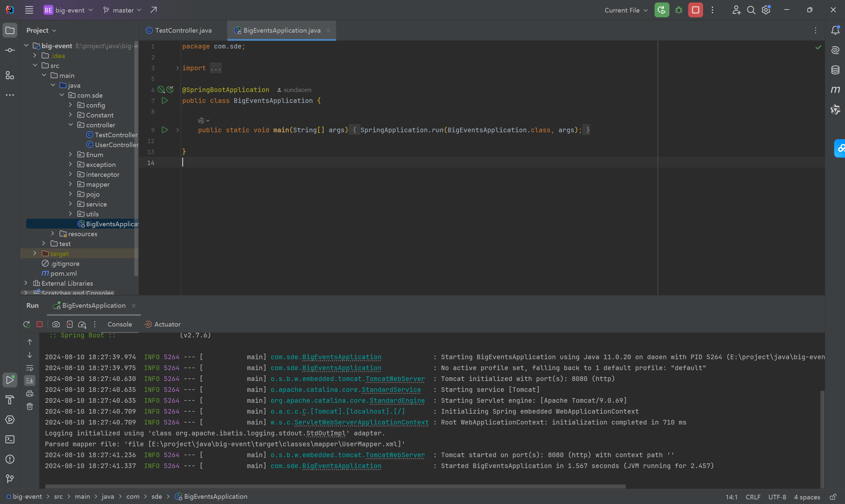845x504 pixels.
Task: Open More Actions menu beside Stop button
Action: [x=713, y=10]
